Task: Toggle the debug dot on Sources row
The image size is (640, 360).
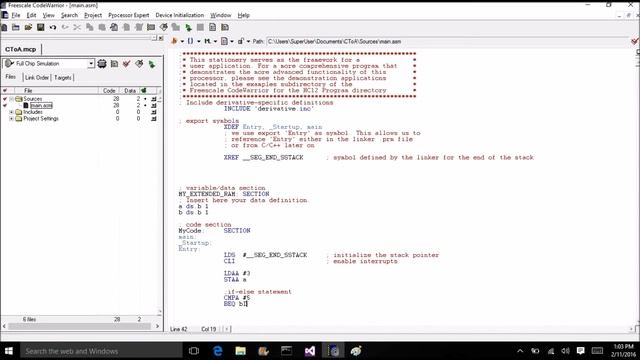Action: [145, 99]
